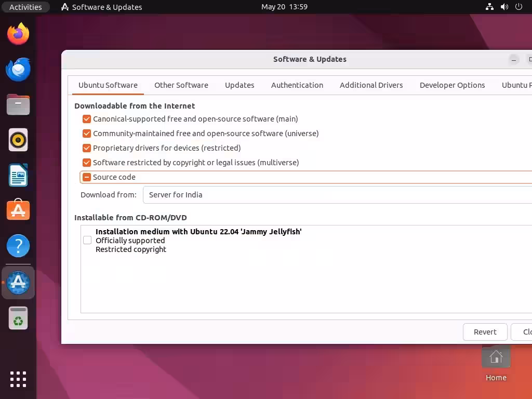
Task: Click the Downloadable from the Internet heading
Action: click(135, 106)
